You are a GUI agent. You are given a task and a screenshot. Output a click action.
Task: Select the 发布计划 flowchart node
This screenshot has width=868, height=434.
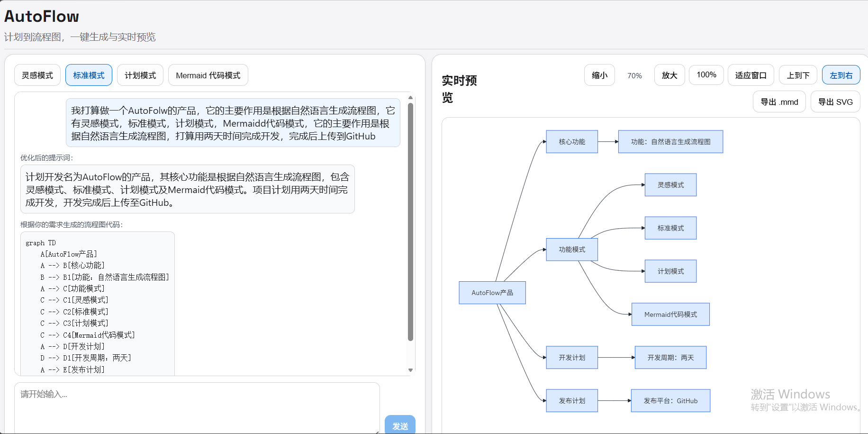click(x=572, y=401)
